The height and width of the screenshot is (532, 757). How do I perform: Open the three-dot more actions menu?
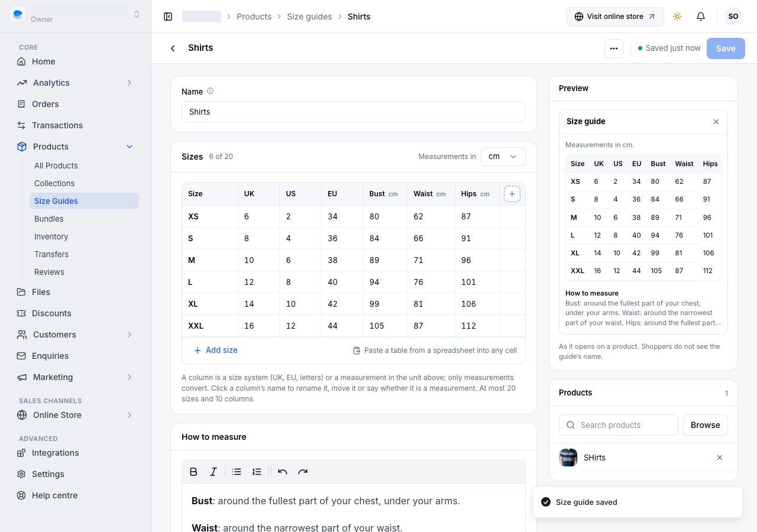click(x=614, y=48)
